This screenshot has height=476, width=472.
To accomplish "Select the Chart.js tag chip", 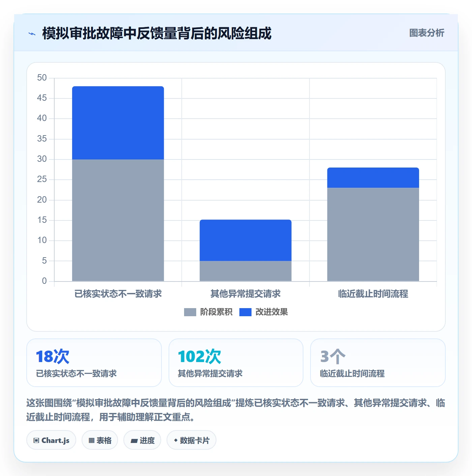I will click(51, 440).
